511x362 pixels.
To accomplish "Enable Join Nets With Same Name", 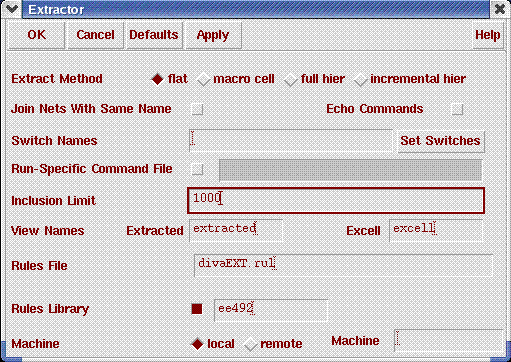I will [197, 109].
